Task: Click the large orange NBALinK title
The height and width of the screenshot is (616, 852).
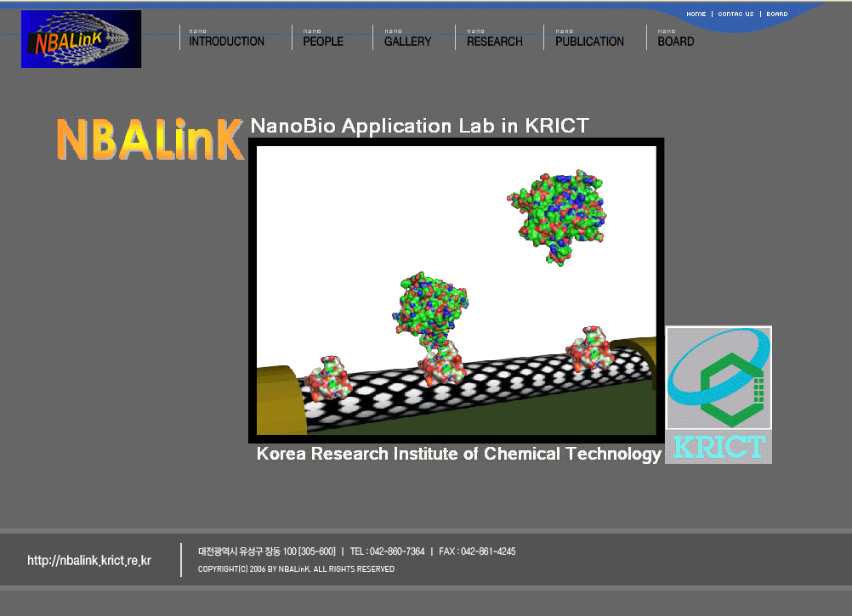Action: (x=151, y=139)
